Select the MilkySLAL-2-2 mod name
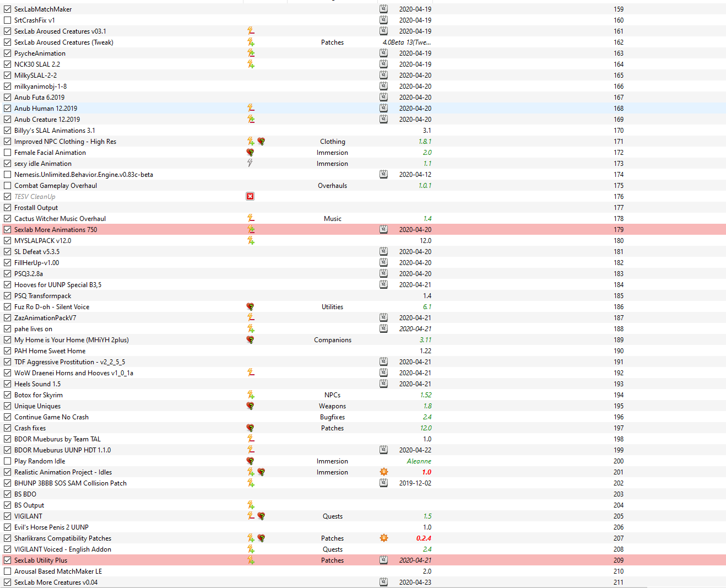 point(35,75)
